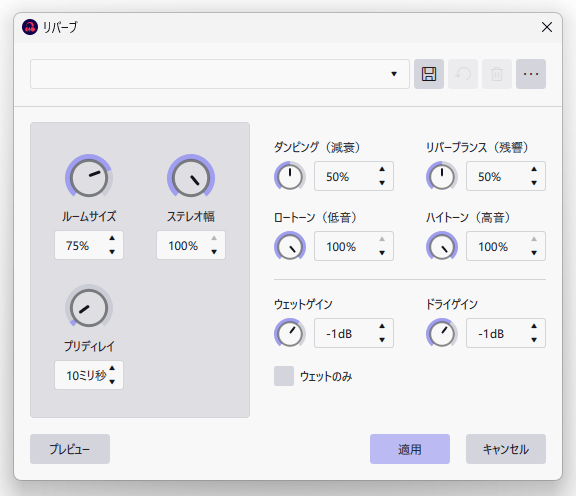Save preset with floppy disk icon
This screenshot has width=576, height=496.
click(x=429, y=74)
